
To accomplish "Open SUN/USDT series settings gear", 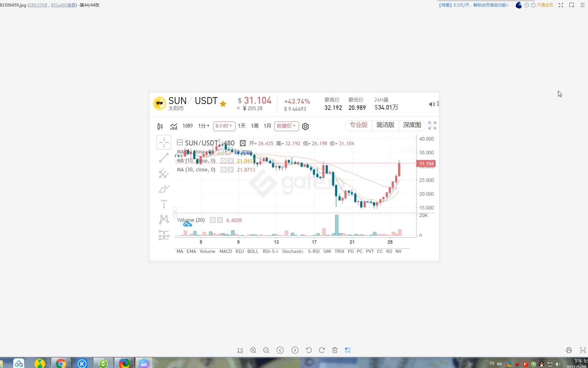I will click(243, 143).
